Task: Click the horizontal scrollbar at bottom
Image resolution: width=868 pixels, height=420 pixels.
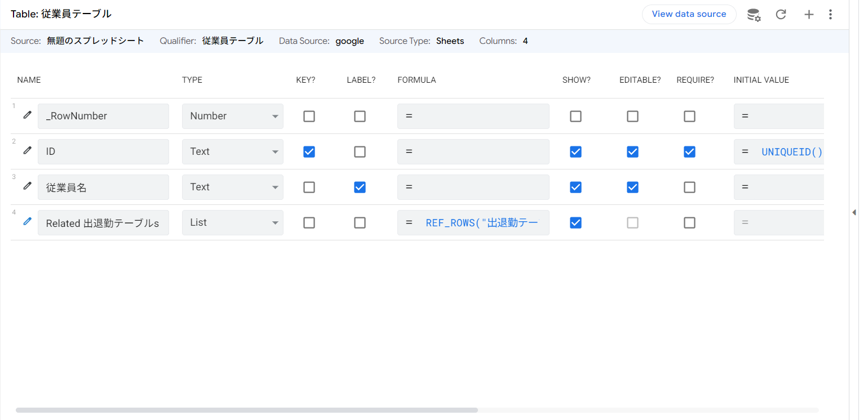Action: 247,410
